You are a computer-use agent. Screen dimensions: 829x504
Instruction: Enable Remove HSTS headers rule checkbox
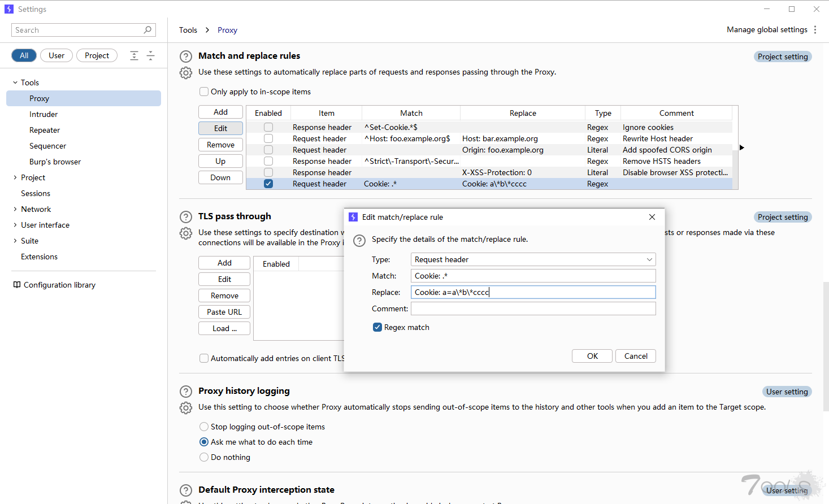click(x=268, y=161)
